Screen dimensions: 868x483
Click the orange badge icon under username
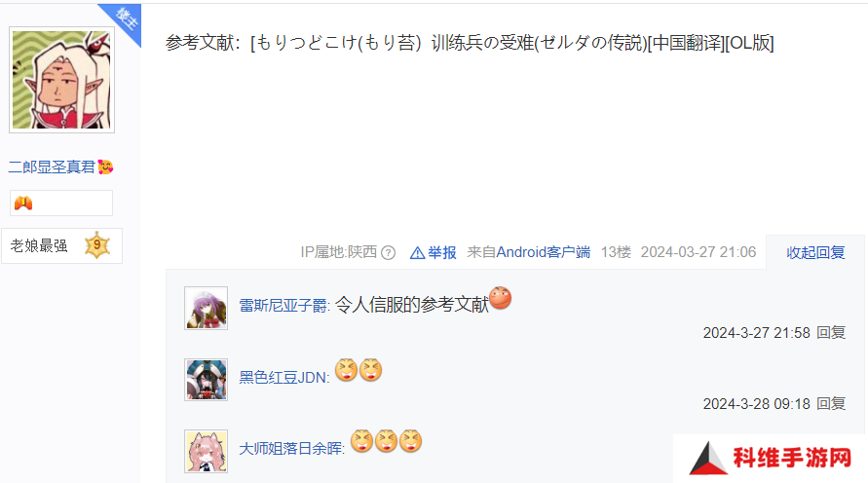point(23,204)
